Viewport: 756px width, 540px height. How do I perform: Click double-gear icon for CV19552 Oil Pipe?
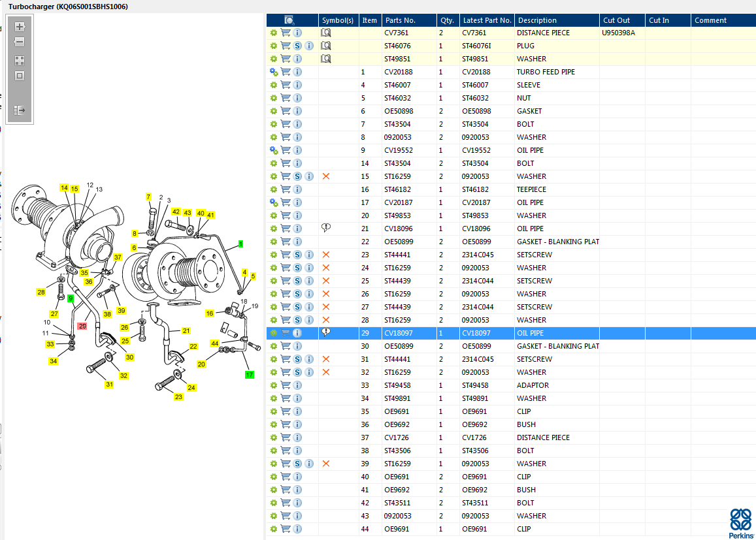(274, 150)
